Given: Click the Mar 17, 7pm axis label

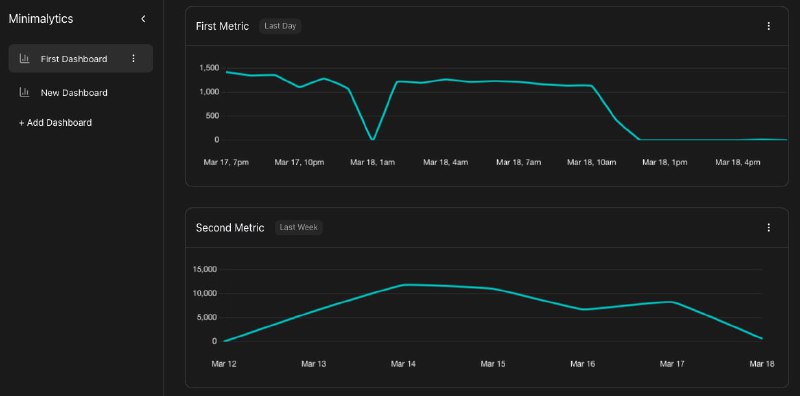Looking at the screenshot, I should point(226,162).
